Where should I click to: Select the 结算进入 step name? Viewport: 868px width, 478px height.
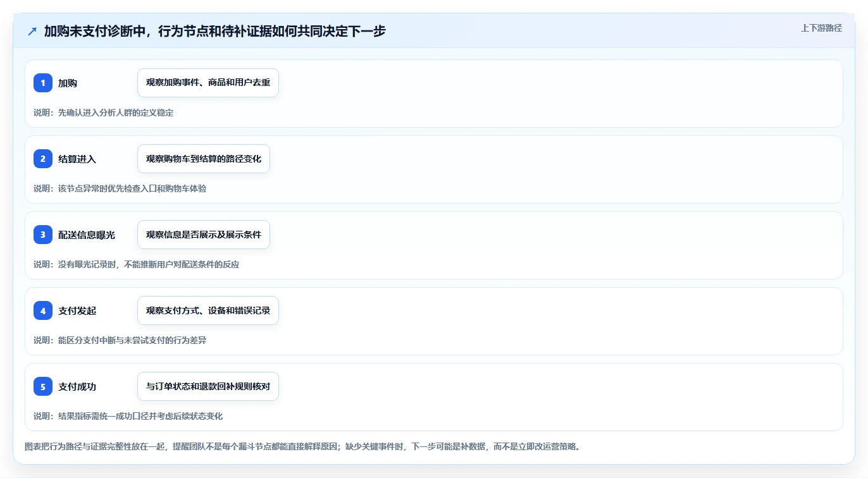pos(77,159)
